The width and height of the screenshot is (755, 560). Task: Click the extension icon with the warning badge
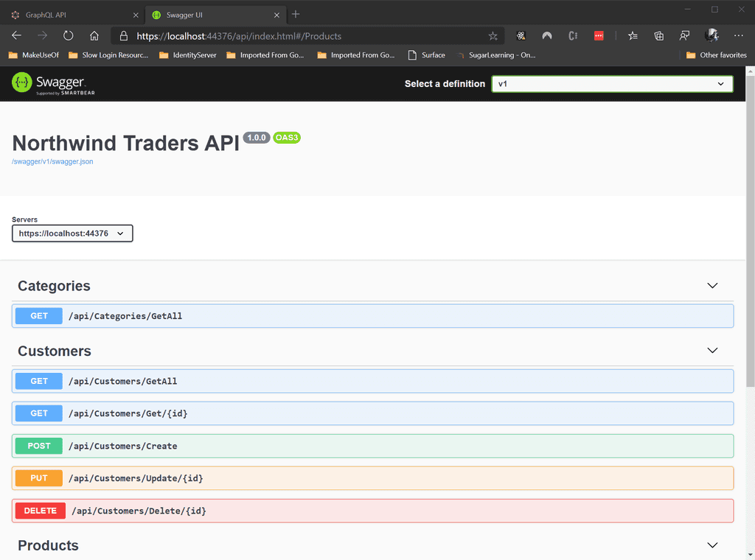tap(521, 35)
